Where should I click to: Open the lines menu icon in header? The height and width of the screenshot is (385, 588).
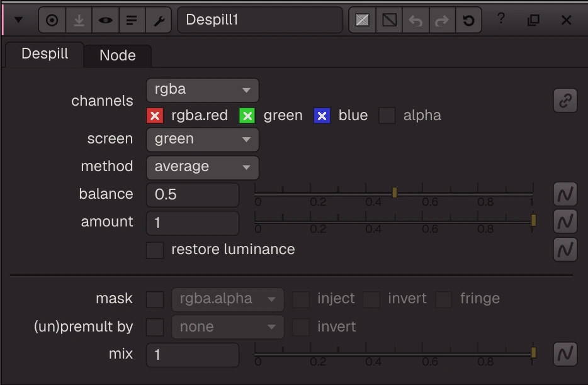pyautogui.click(x=132, y=20)
